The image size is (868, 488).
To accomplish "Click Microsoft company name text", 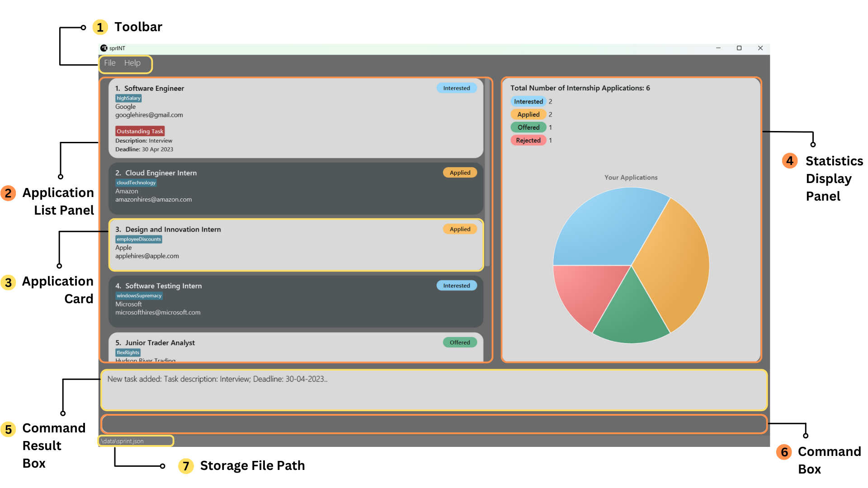I will [x=128, y=304].
